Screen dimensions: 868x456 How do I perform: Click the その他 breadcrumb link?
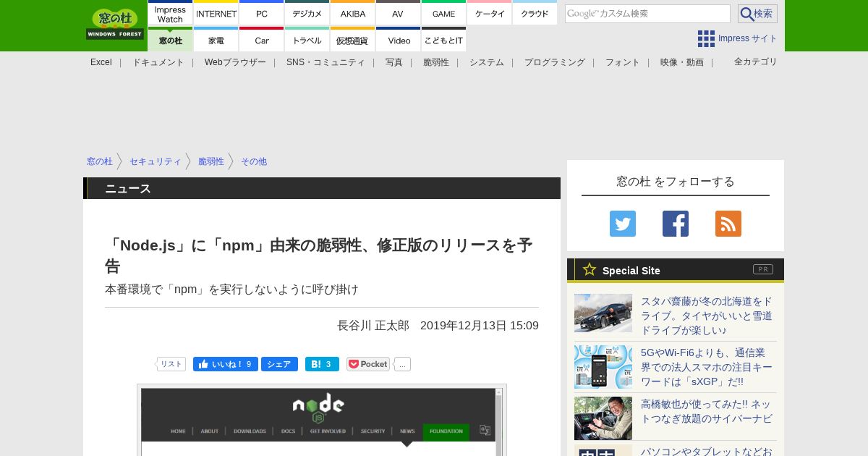click(x=254, y=161)
